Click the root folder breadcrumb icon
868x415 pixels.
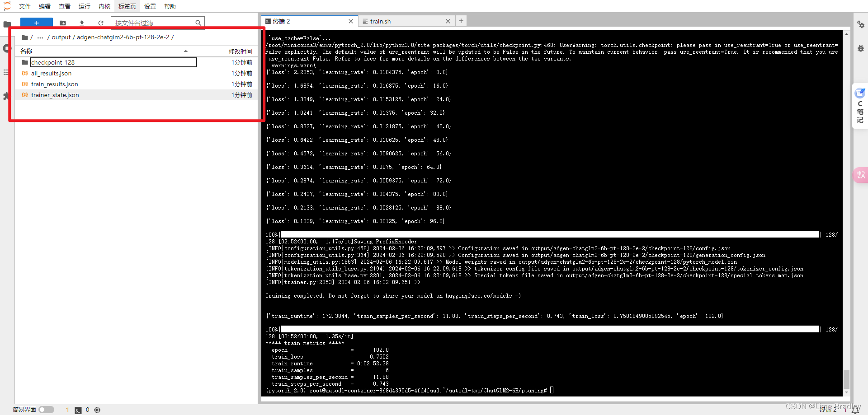pyautogui.click(x=25, y=37)
